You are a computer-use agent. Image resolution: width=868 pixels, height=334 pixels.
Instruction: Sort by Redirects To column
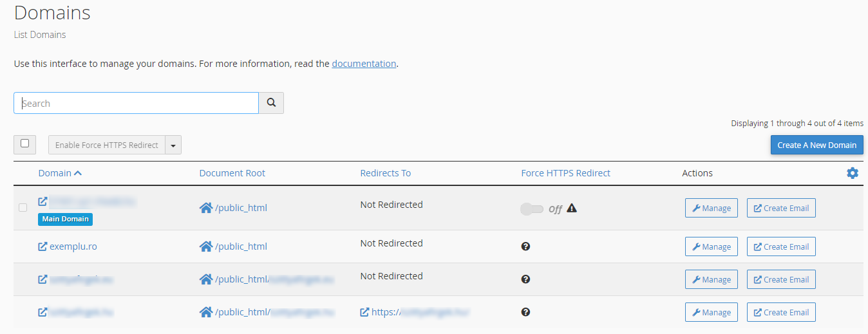(x=386, y=173)
